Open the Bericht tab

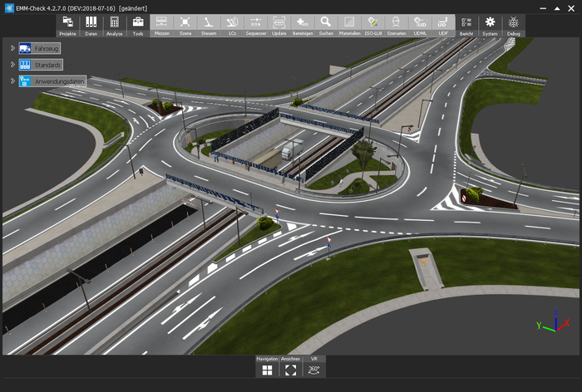coord(466,26)
